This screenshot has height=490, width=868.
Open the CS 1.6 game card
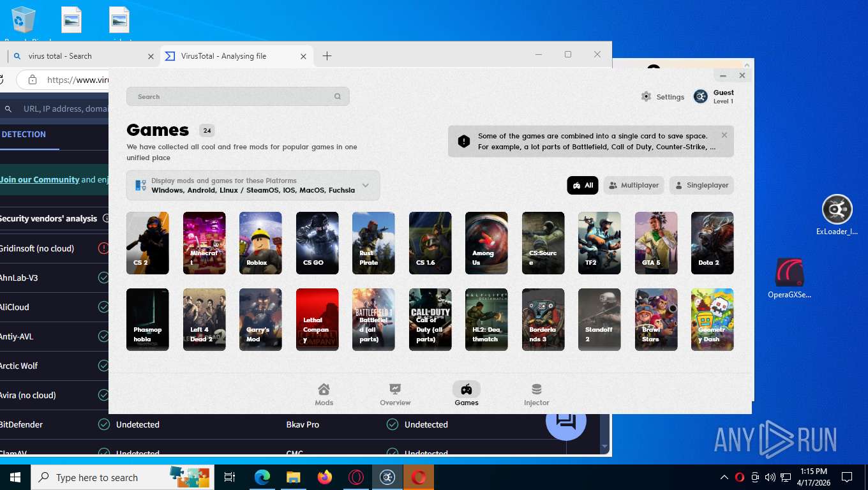pos(430,243)
